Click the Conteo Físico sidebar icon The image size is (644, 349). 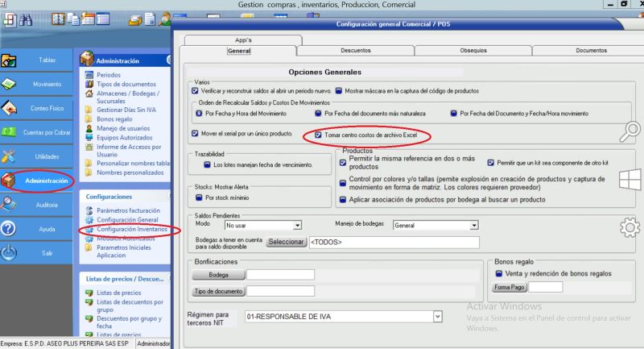click(10, 108)
